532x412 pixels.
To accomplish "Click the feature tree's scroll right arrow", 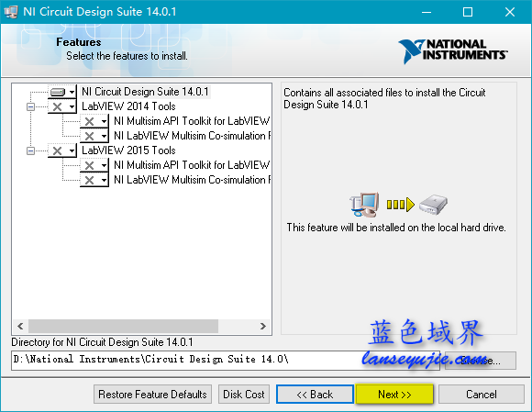I will [263, 326].
